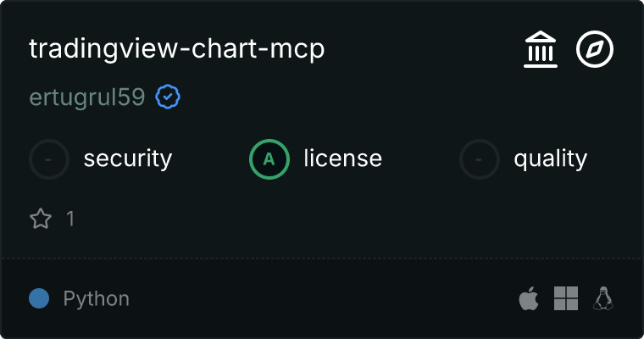Open the ertugrul59 author profile
Viewport: 644px width, 339px height.
click(x=86, y=98)
